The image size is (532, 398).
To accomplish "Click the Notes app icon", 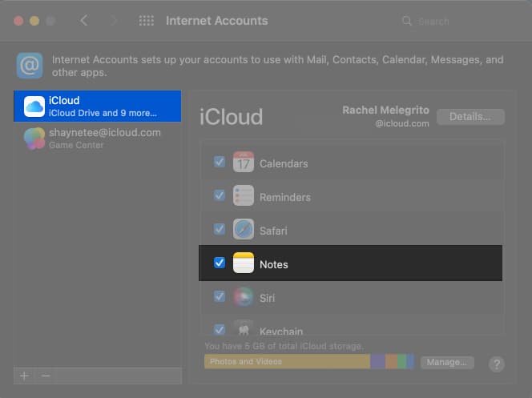I will pyautogui.click(x=244, y=263).
